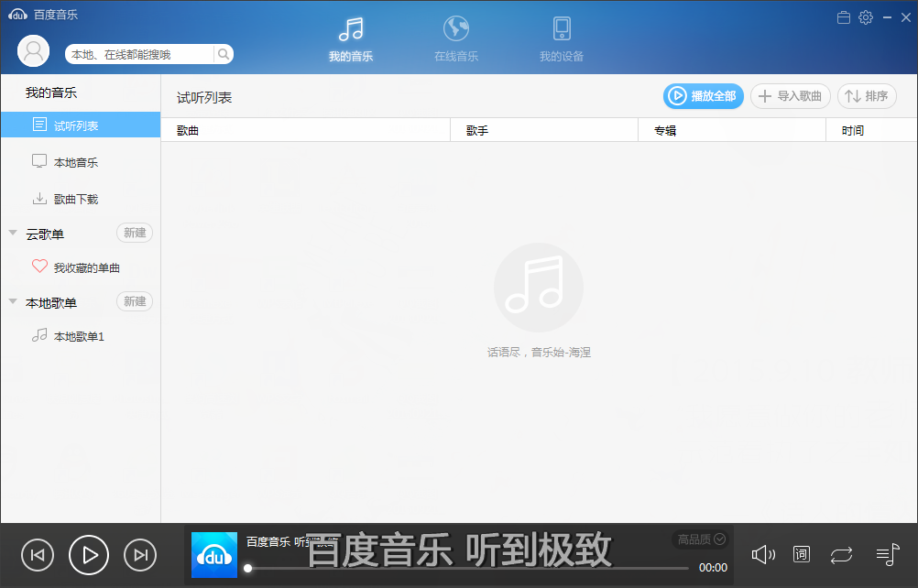Open the playlist queue icon

888,554
